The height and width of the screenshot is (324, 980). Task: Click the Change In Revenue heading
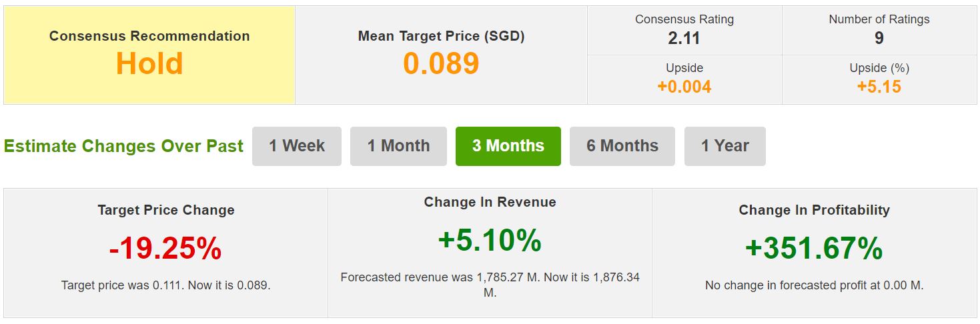pyautogui.click(x=490, y=202)
